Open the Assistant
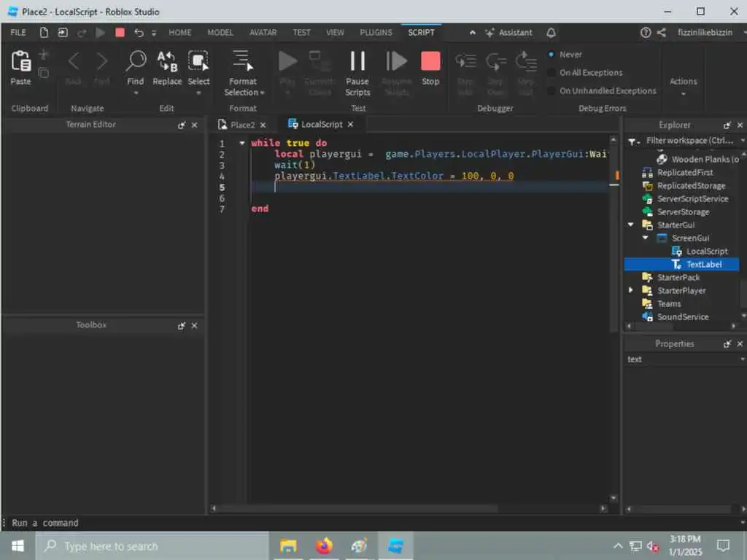 [x=508, y=32]
